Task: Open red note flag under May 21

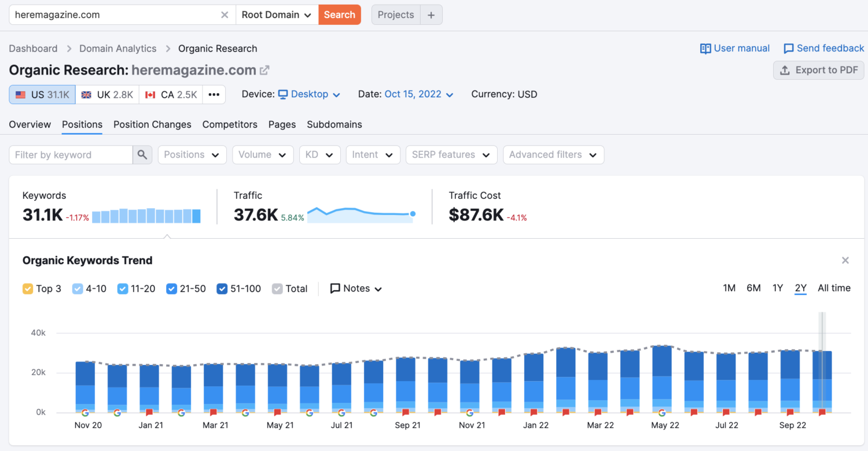Action: [277, 412]
